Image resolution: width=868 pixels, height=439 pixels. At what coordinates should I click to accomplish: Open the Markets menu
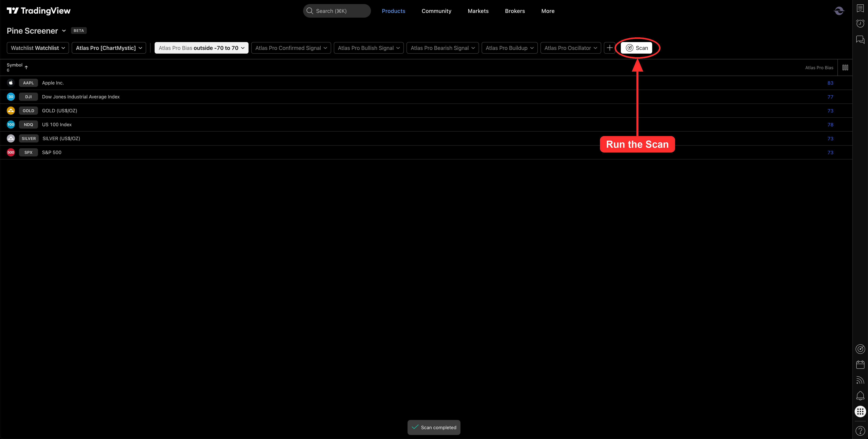pyautogui.click(x=478, y=11)
